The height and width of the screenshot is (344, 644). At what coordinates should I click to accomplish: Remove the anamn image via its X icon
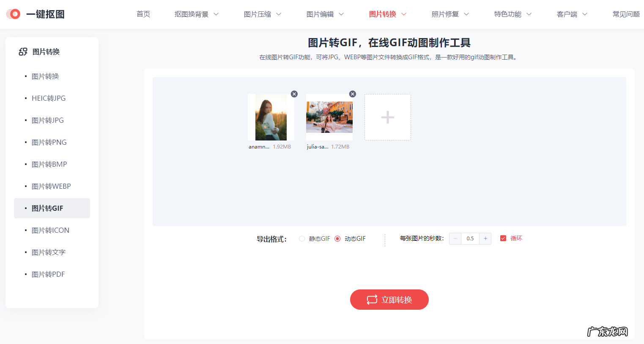click(294, 94)
